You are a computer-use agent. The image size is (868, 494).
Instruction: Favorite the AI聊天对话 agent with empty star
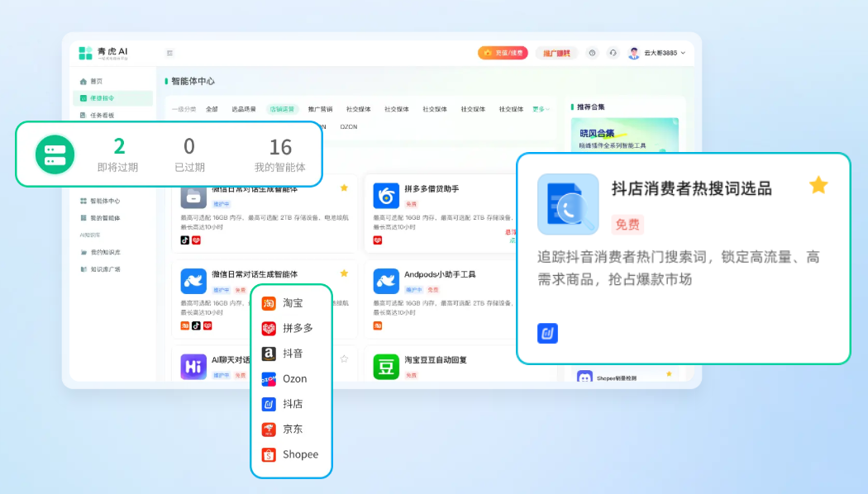coord(344,359)
